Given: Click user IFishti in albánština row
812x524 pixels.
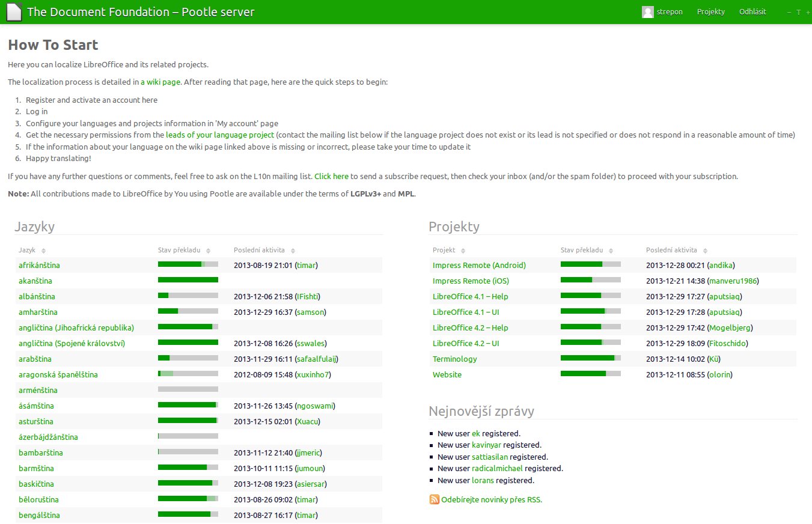Looking at the screenshot, I should click(308, 296).
